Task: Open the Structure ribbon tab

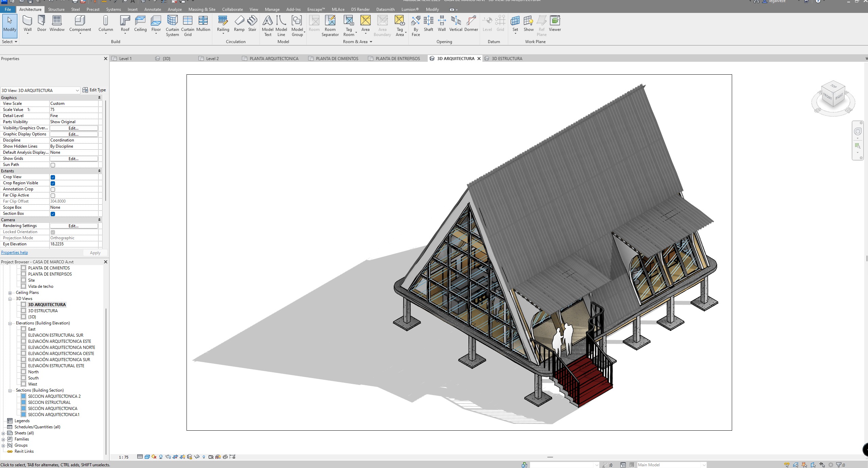Action: 56,10
